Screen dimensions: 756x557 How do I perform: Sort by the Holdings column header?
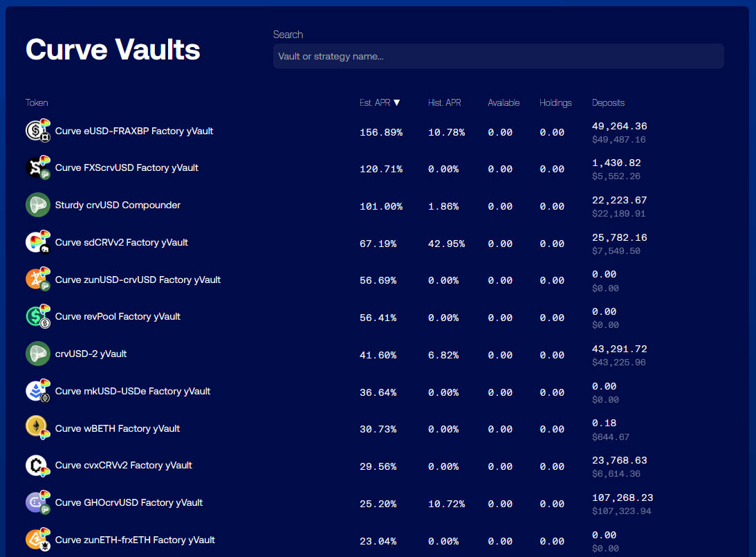tap(555, 103)
